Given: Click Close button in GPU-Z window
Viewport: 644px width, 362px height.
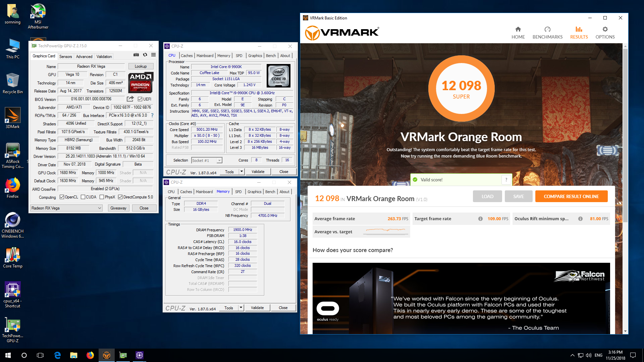Looking at the screenshot, I should (144, 208).
